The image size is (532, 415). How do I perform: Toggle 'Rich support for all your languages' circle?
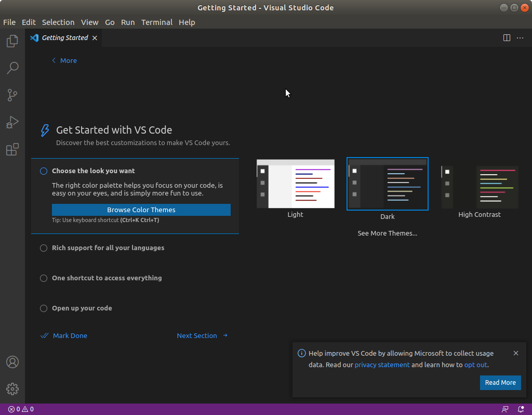(44, 248)
